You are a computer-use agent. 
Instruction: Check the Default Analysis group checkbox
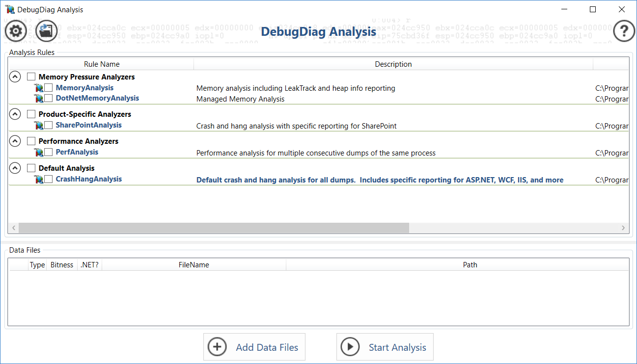coord(31,168)
